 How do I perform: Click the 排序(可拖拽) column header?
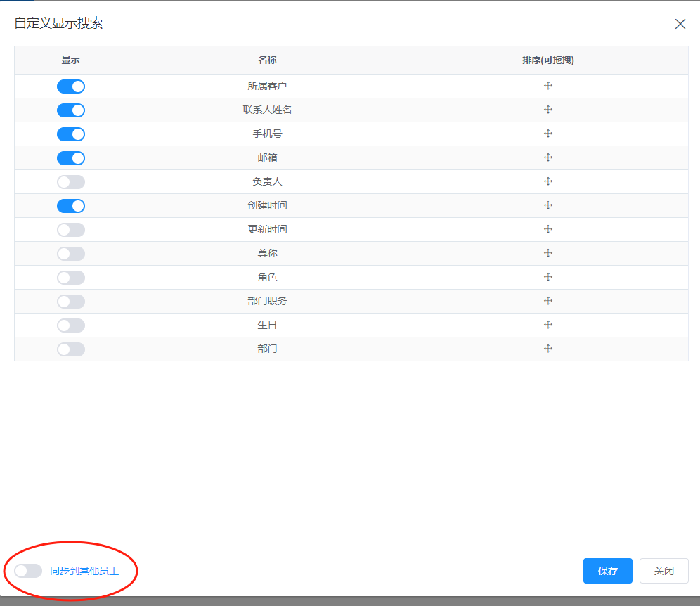point(547,60)
